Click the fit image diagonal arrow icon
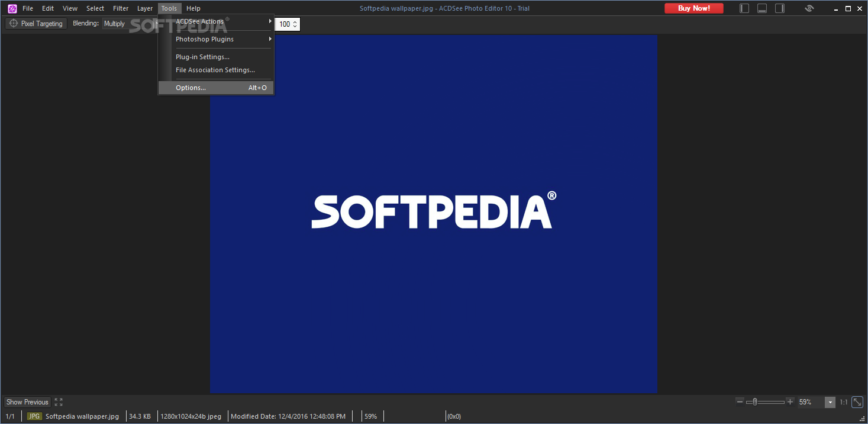This screenshot has height=424, width=868. point(857,402)
